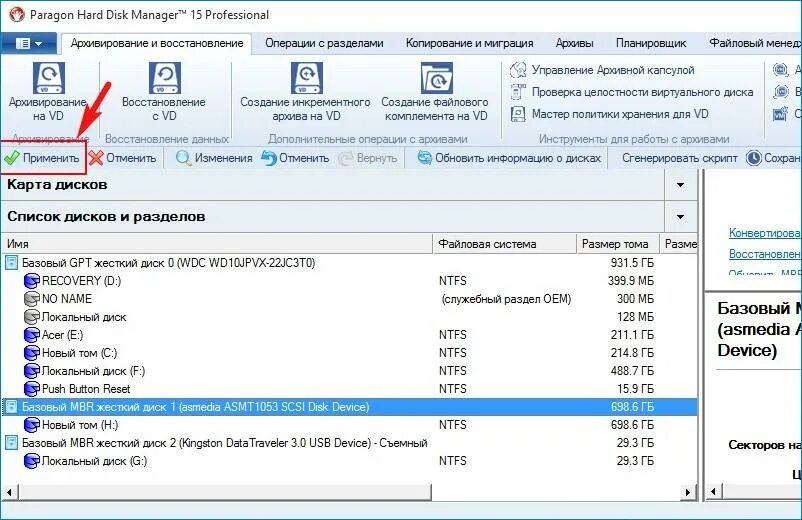Select Базовый GPT жесткий диск 0 row
Viewport: 802px width, 520px height.
pos(349,263)
